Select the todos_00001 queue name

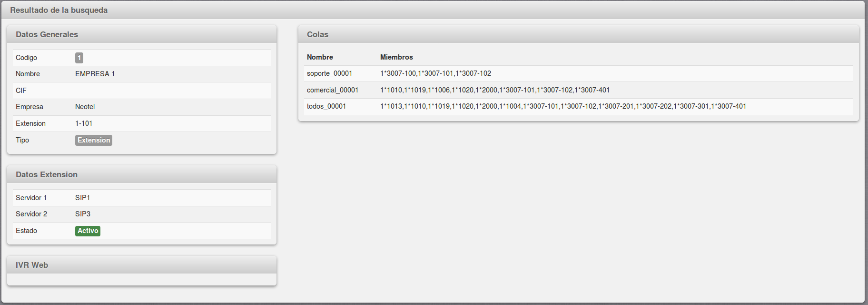(326, 106)
